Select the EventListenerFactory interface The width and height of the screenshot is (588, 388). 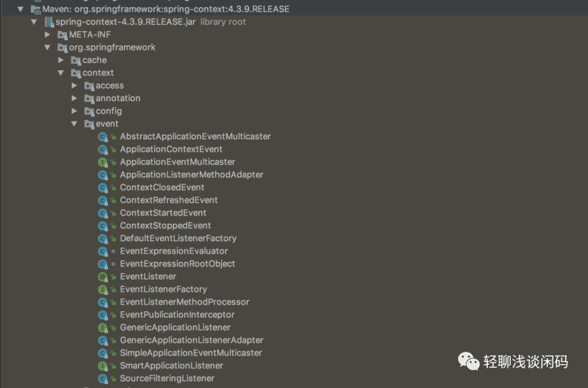[x=163, y=290]
